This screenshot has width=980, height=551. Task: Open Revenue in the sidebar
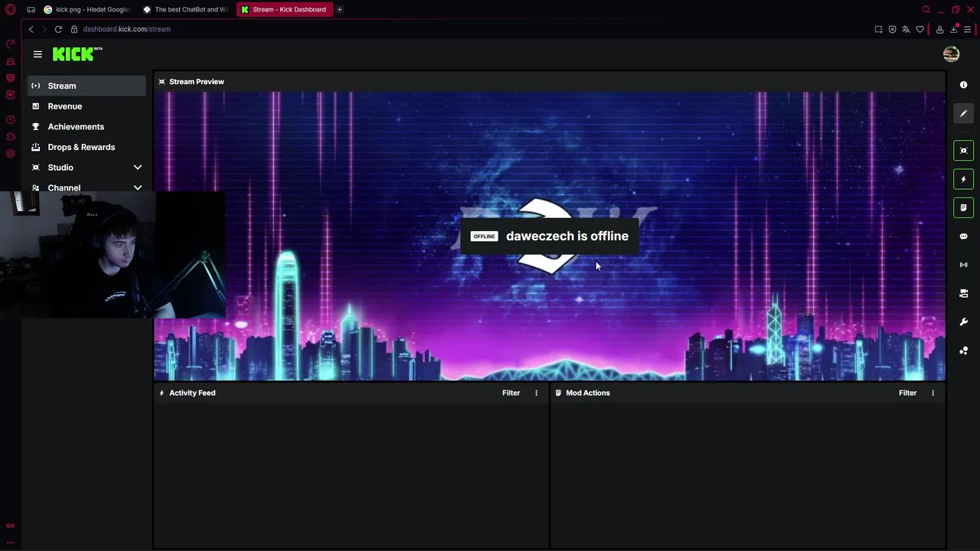87,106
